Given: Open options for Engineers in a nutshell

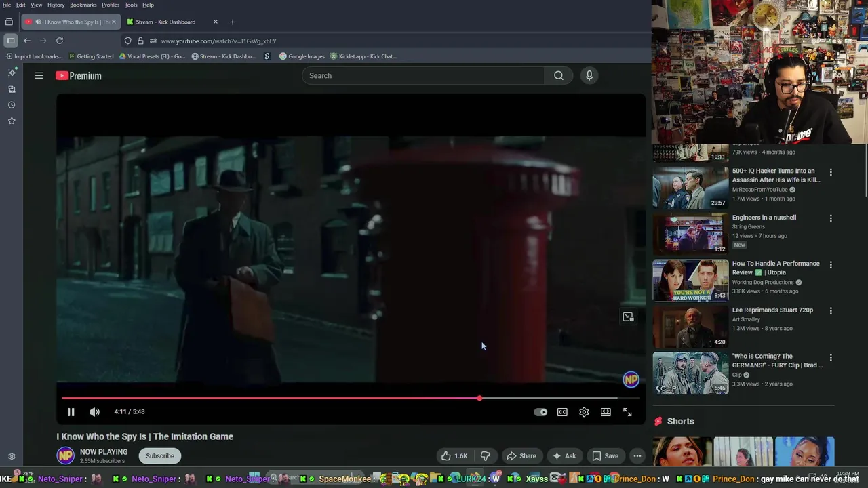Looking at the screenshot, I should tap(831, 218).
